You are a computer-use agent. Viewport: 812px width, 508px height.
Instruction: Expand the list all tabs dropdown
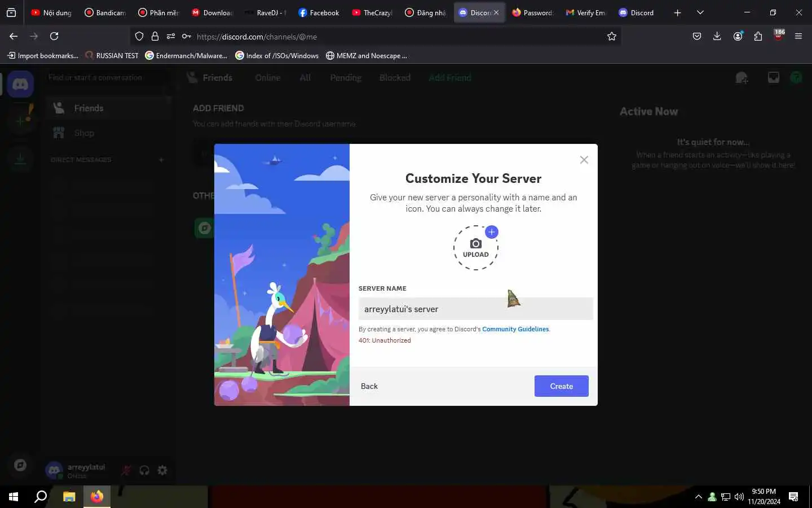700,12
